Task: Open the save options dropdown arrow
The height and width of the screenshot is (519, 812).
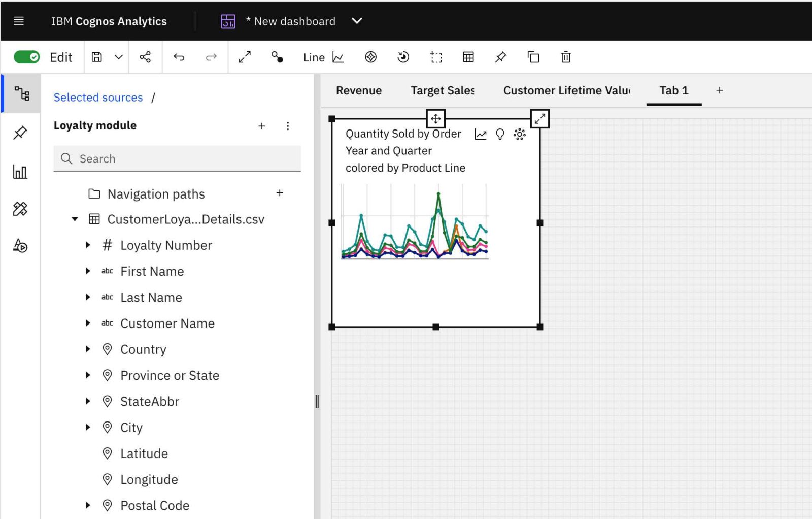Action: (118, 57)
